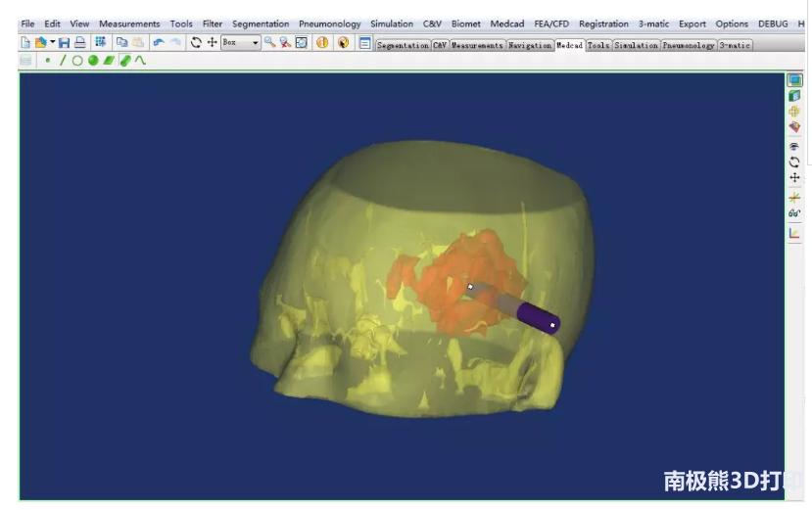
Task: Pick the green Sphere Medcad tool
Action: tap(93, 61)
